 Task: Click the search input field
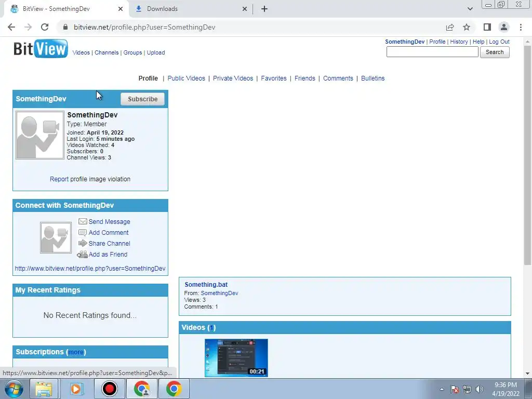pos(432,52)
